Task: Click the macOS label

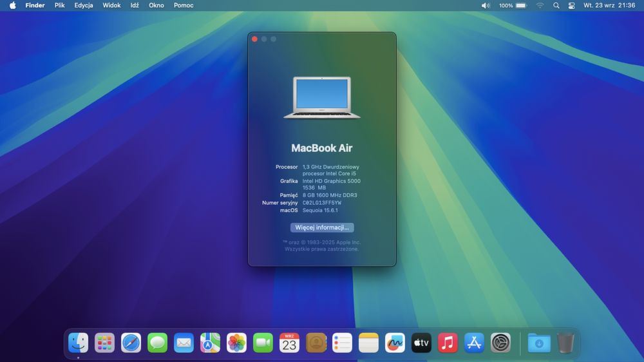Action: [289, 210]
